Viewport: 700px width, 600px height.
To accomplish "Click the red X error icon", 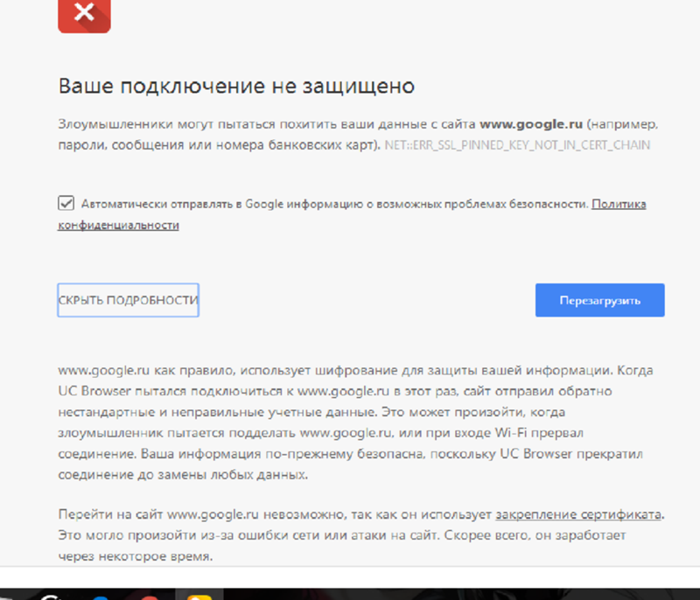I will [84, 16].
